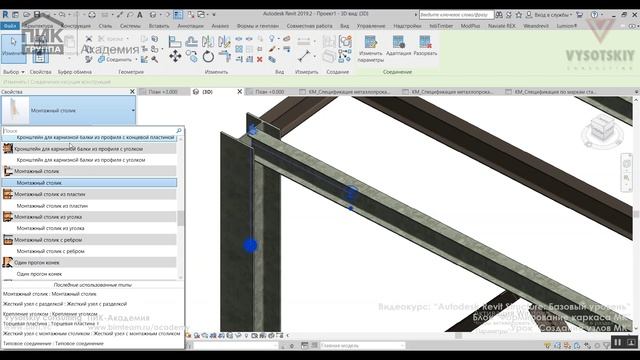Click the Thin Lines icon in quick access

pos(178,15)
